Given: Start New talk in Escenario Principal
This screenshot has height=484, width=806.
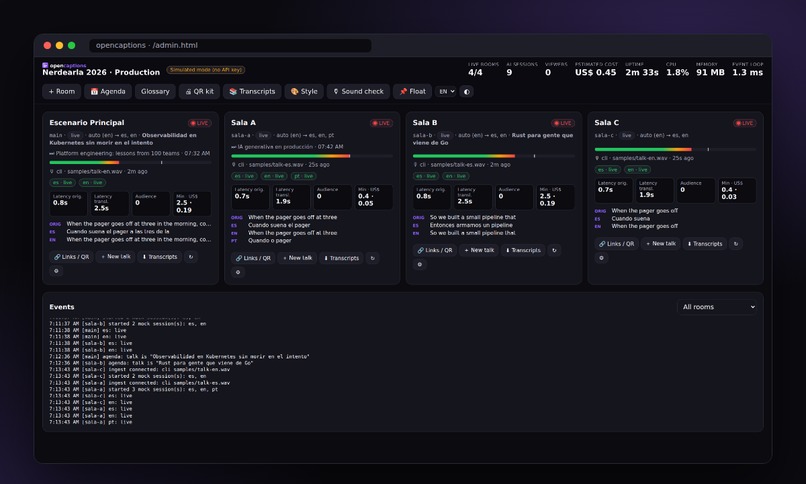Looking at the screenshot, I should [x=116, y=256].
